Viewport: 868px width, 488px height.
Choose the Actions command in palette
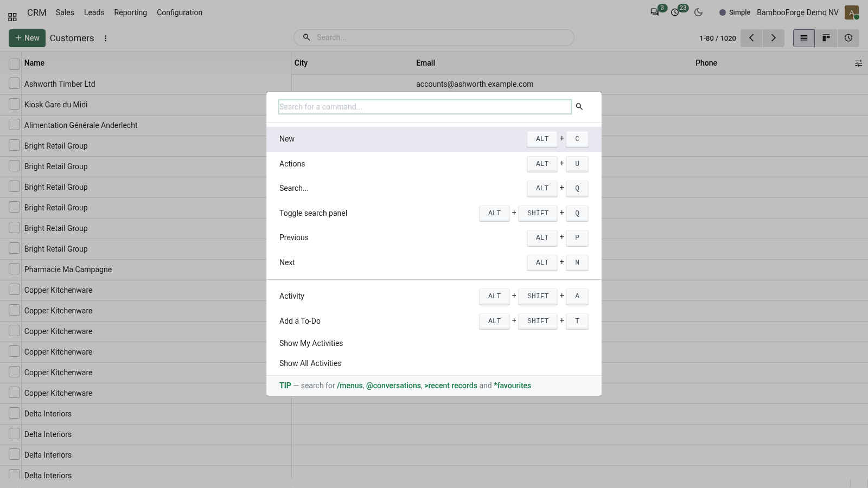click(434, 164)
